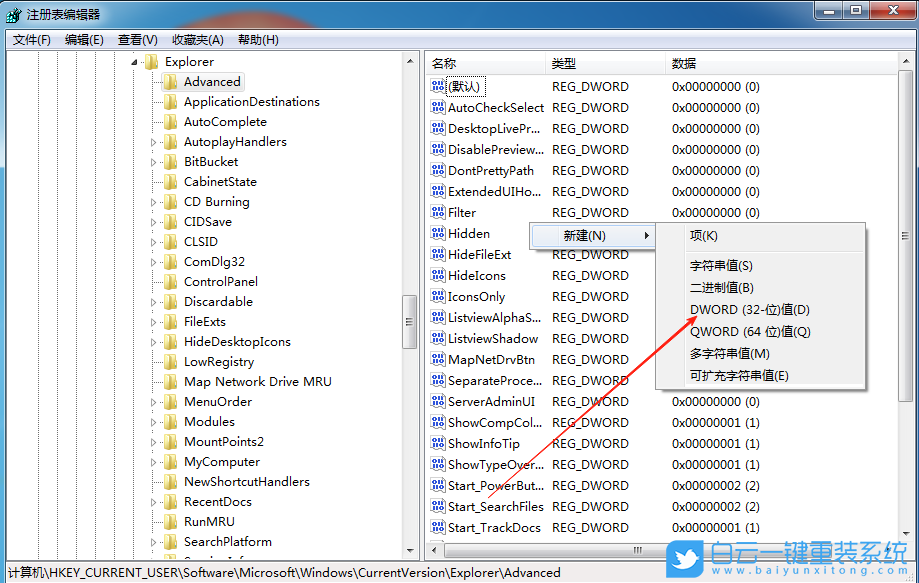The image size is (919, 583).
Task: Click the DWORD icon next to AutoCheckSelect
Action: click(x=437, y=107)
